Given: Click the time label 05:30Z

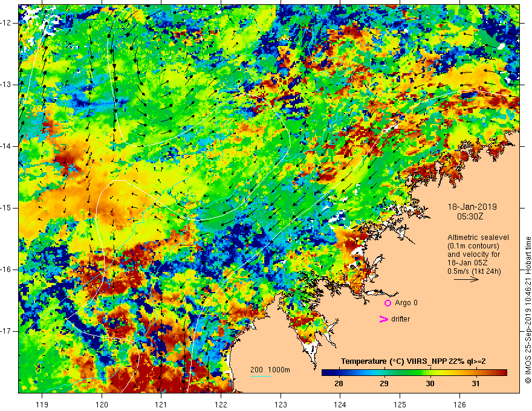Looking at the screenshot, I should tap(470, 216).
